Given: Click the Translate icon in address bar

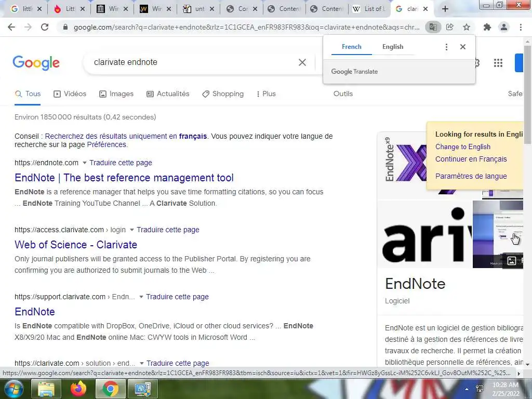Looking at the screenshot, I should click(433, 27).
